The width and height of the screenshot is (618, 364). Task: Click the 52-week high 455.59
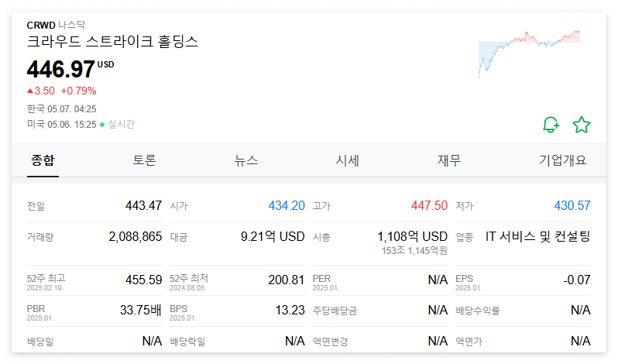[143, 280]
